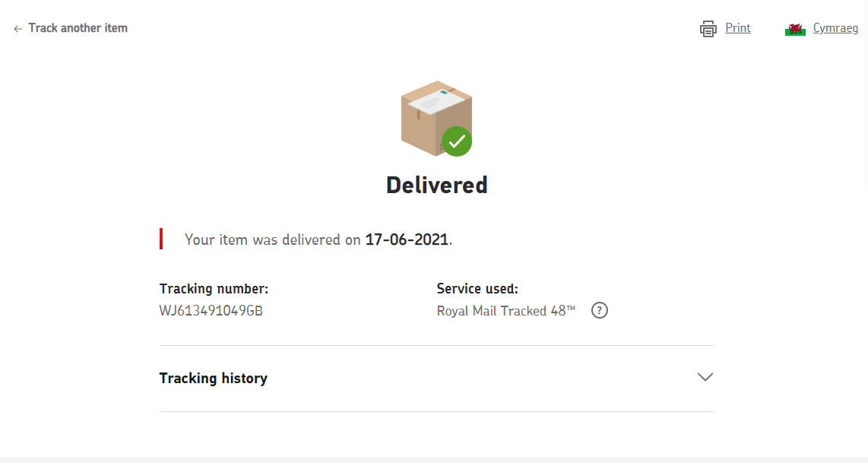Click the Delivered heading
Viewport: 868px width, 463px height.
click(436, 185)
